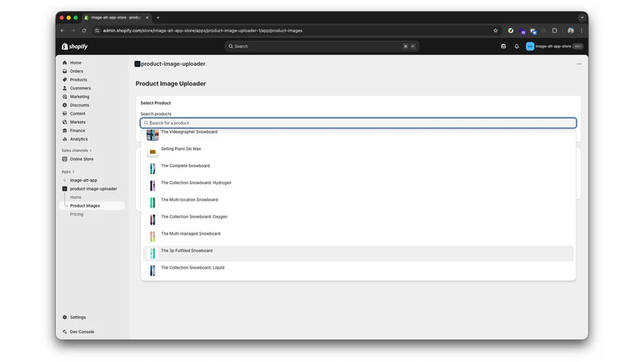This screenshot has height=362, width=644.
Task: Click the browser address bar URL
Action: tap(203, 31)
